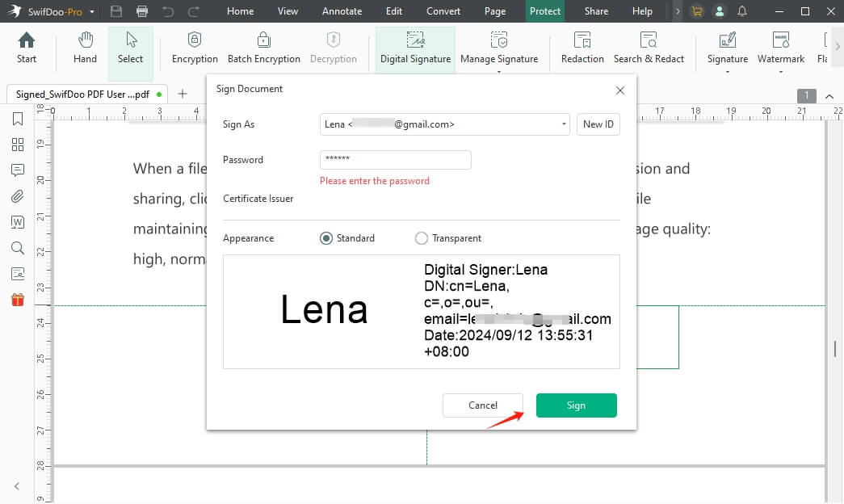This screenshot has width=844, height=504.
Task: Click the green Sign button
Action: coord(576,405)
